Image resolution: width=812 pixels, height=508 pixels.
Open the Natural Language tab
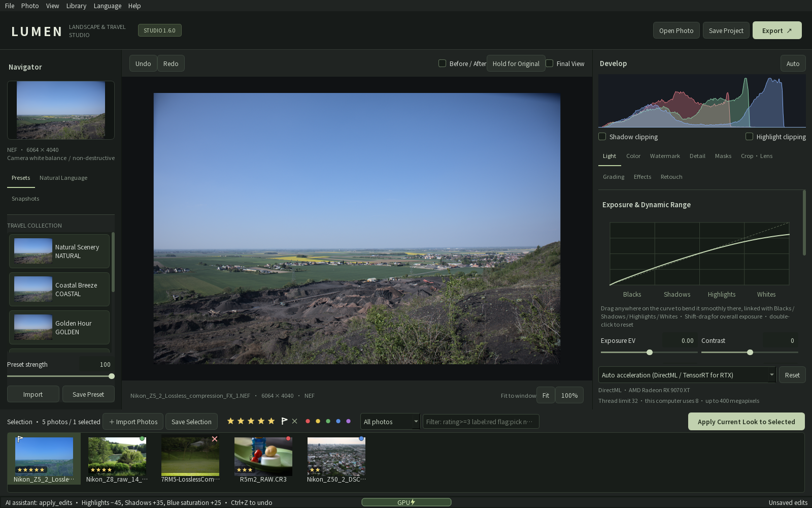click(63, 178)
